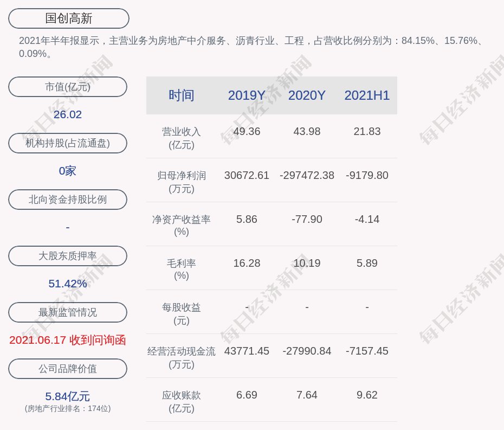The width and height of the screenshot is (504, 430).
Task: Click the 每股收益 dash under 2020Y
Action: pyautogui.click(x=307, y=307)
